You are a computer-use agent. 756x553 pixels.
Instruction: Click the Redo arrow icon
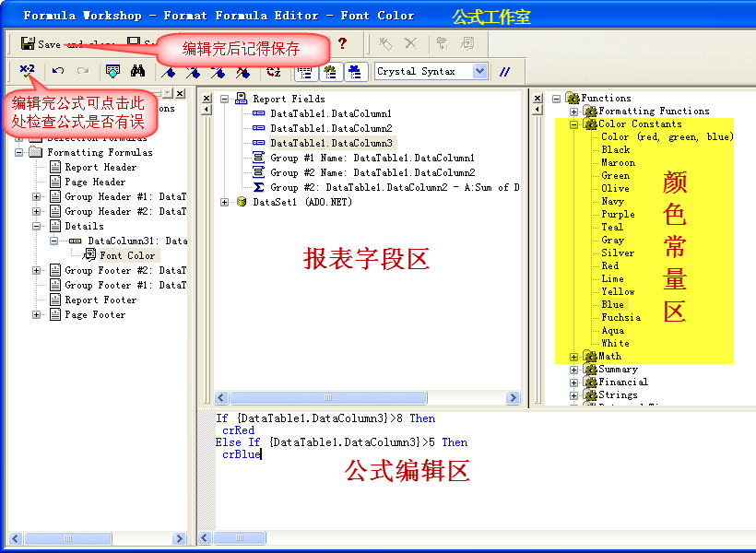[83, 71]
